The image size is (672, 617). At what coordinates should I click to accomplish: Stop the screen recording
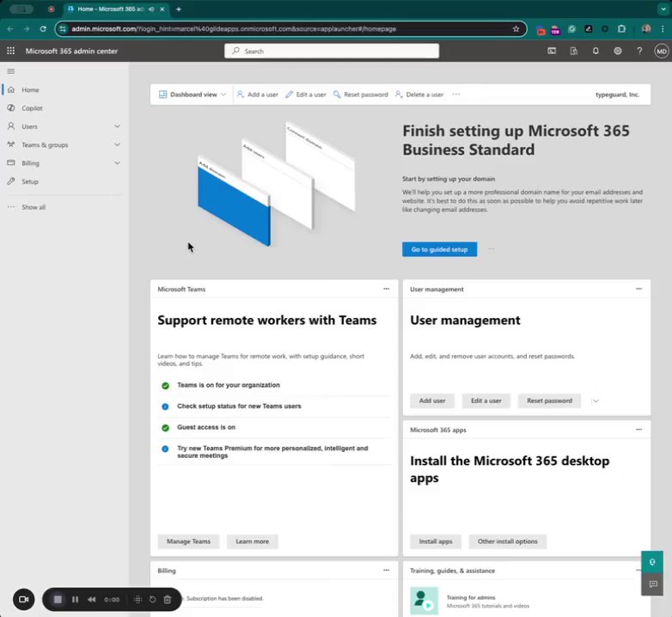pos(58,600)
